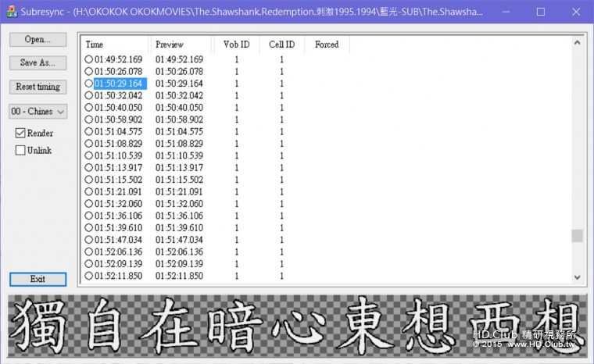Click Preview cell 01:50:29.164

(179, 84)
